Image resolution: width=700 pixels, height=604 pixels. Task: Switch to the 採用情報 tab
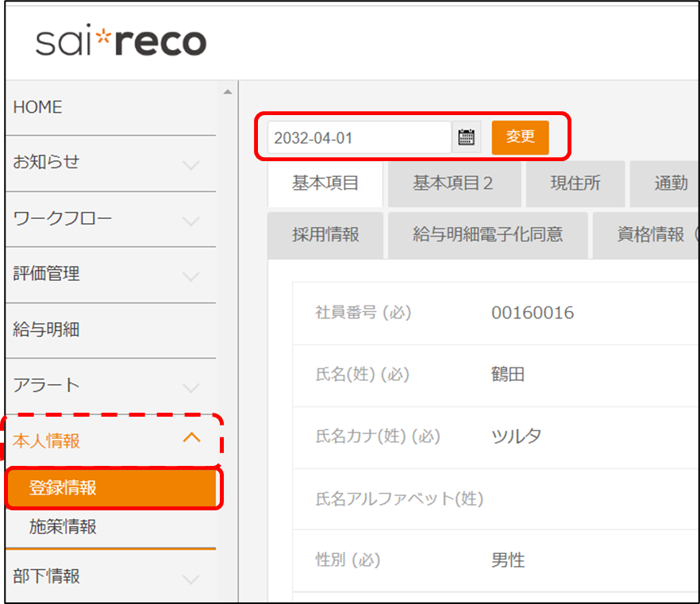tap(325, 234)
